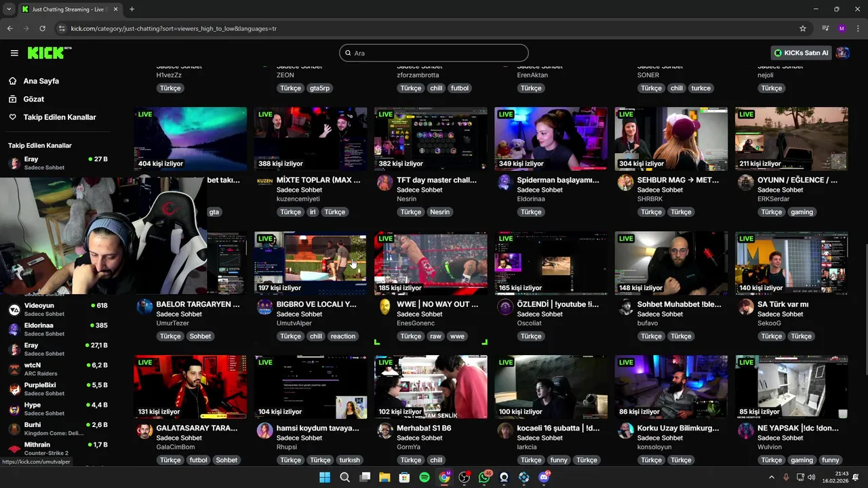868x488 pixels.
Task: Open the browser media control icon
Action: 825,28
